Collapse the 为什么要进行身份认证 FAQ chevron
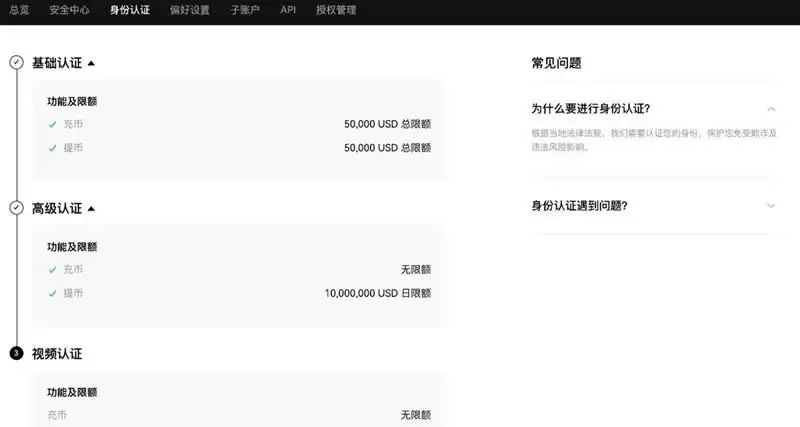Screen dimensions: 800x427 tap(770, 108)
